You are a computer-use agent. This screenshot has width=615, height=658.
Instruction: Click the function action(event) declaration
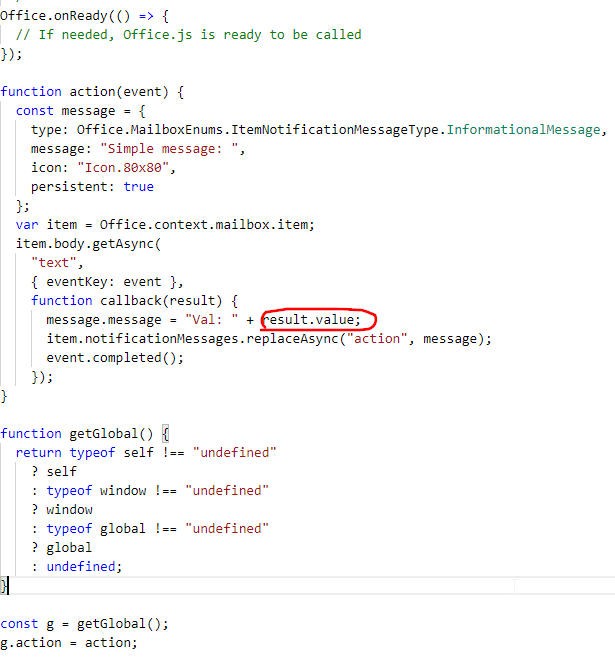coord(92,92)
